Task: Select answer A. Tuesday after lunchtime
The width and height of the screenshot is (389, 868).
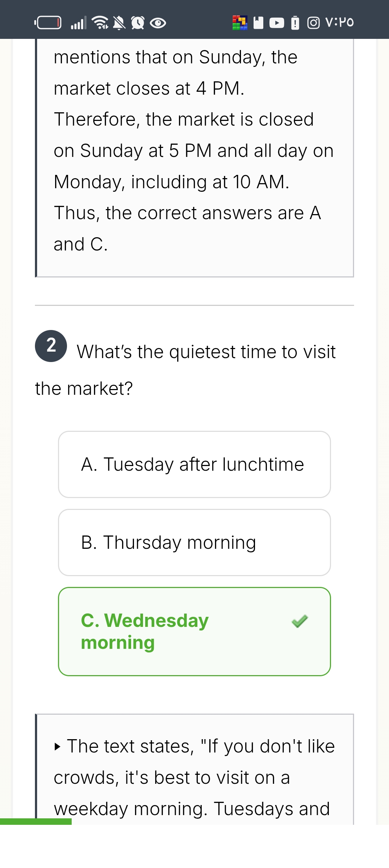Action: click(x=194, y=464)
